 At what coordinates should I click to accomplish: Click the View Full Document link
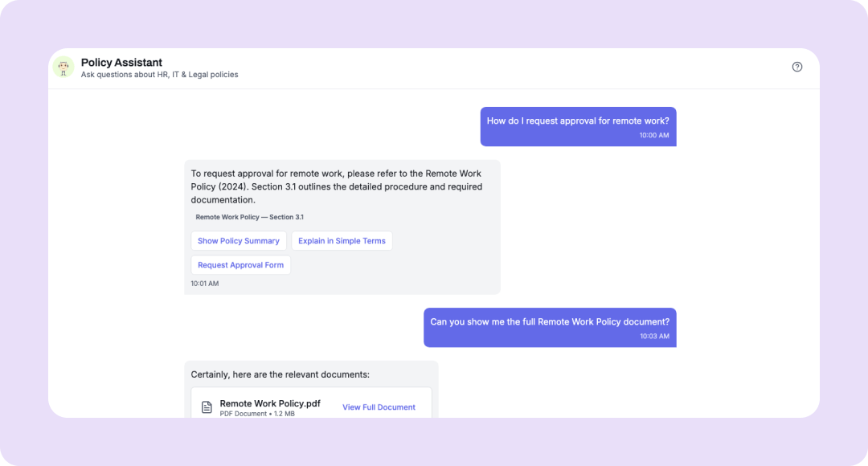(x=379, y=407)
